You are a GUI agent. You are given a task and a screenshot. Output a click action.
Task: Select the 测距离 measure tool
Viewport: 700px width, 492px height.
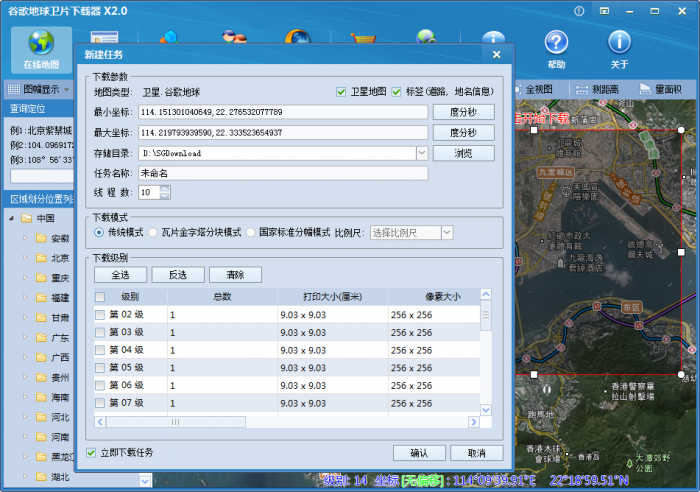pos(597,89)
